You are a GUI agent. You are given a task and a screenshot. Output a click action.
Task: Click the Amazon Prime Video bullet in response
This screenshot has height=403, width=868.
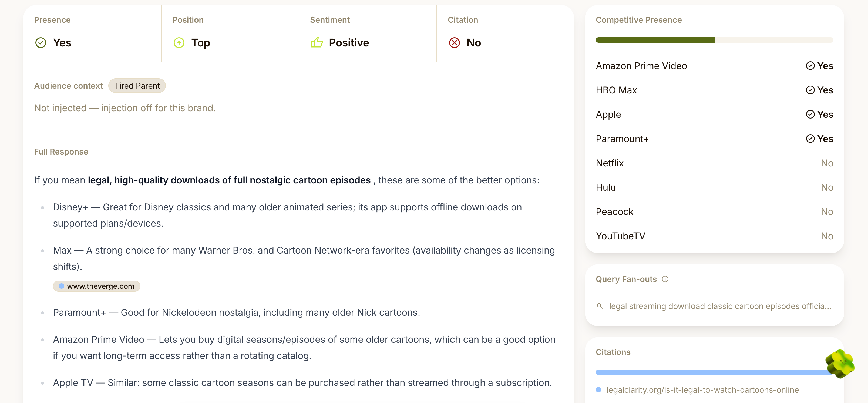click(x=304, y=347)
